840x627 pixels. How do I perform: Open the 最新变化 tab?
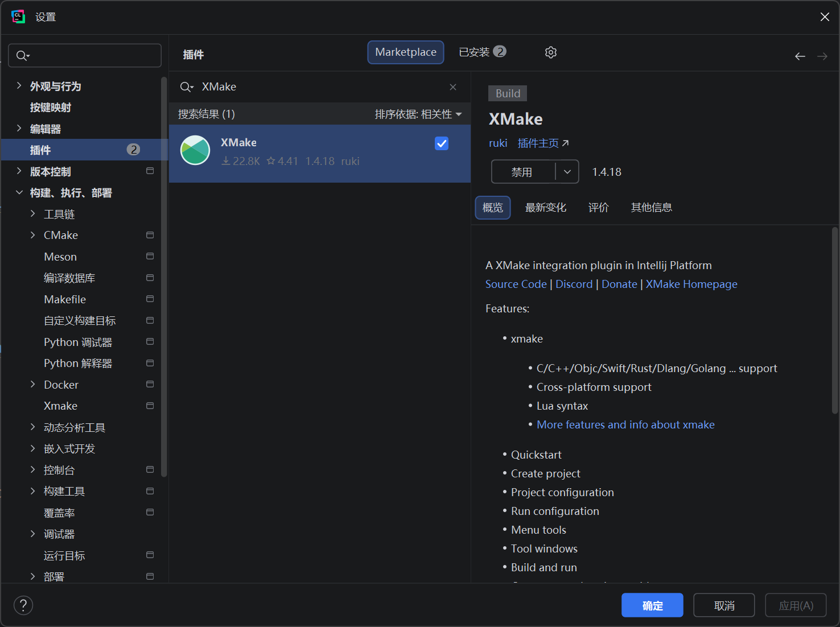pos(545,208)
